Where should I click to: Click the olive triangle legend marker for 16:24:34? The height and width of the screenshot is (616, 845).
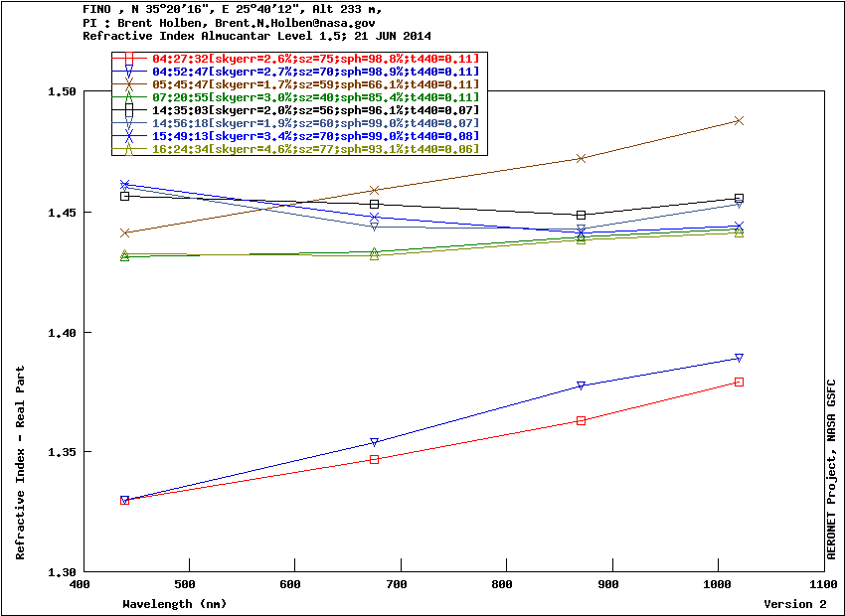pyautogui.click(x=130, y=148)
